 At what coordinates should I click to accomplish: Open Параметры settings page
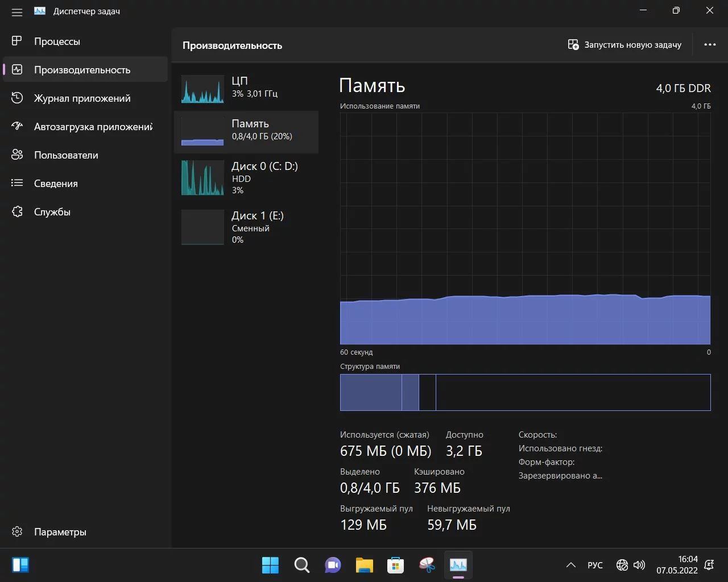click(85, 531)
